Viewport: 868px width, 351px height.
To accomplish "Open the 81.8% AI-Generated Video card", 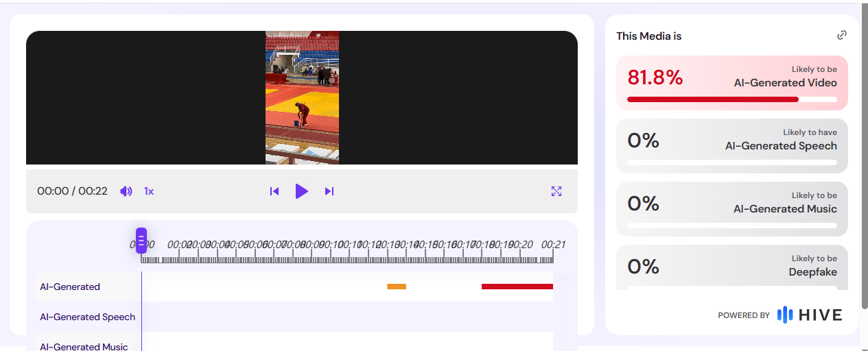I will click(x=732, y=83).
